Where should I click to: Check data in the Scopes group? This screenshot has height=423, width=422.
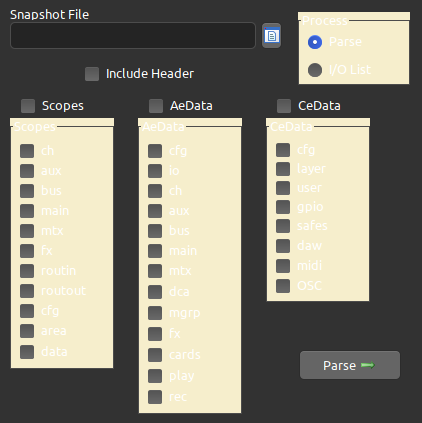click(x=27, y=352)
